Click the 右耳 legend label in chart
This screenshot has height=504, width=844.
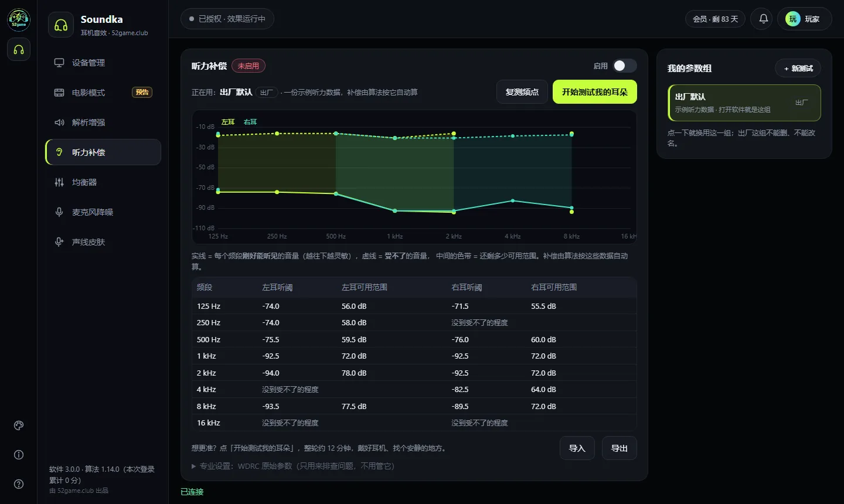click(x=250, y=122)
